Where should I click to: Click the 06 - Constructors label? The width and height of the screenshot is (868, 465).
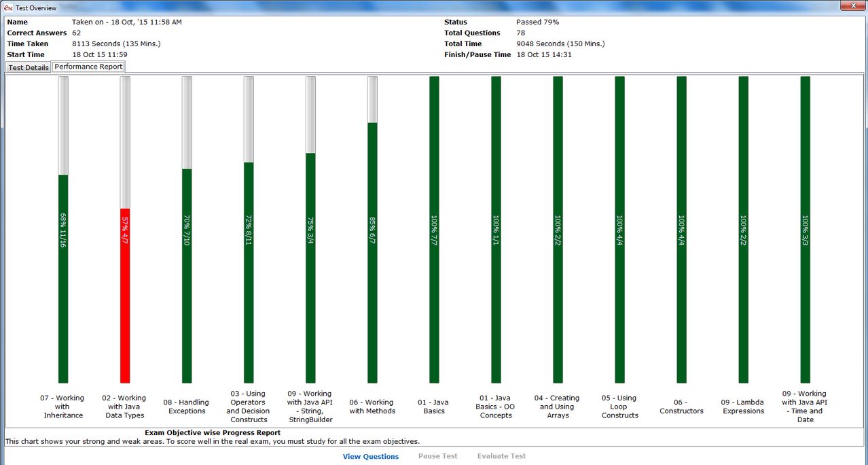(682, 407)
